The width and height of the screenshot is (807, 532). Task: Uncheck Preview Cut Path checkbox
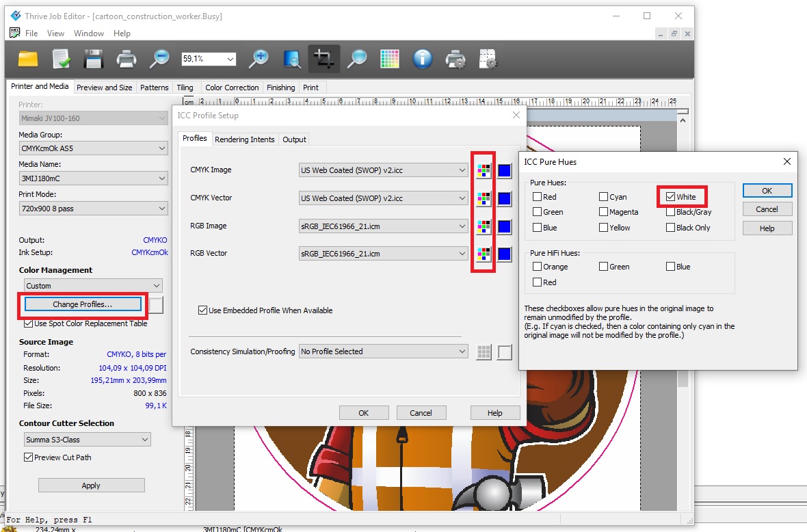click(x=28, y=457)
